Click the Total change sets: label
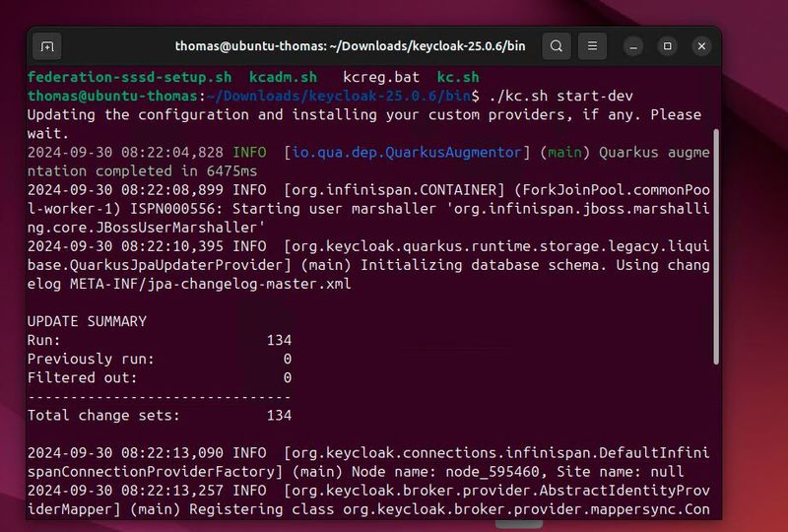 [103, 416]
